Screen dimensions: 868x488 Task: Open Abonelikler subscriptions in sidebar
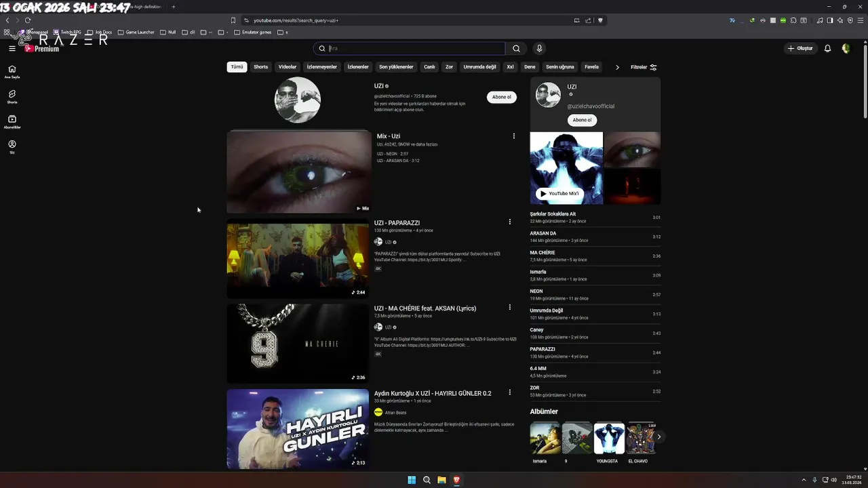pos(12,122)
